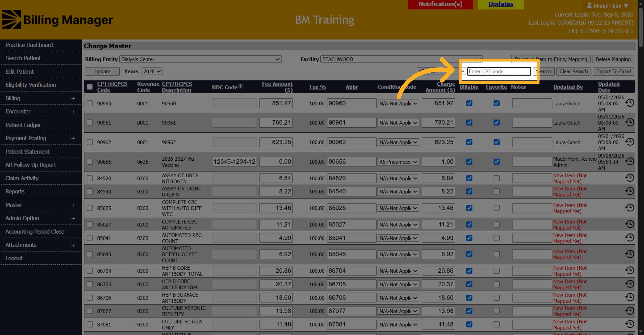The width and height of the screenshot is (644, 335).
Task: Click Fee Amount field for 90960
Action: tap(276, 103)
